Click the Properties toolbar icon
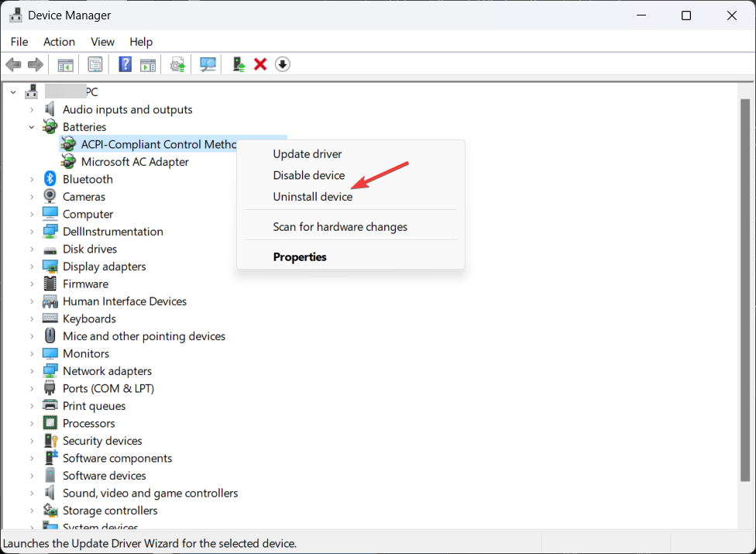Image resolution: width=756 pixels, height=554 pixels. point(95,64)
